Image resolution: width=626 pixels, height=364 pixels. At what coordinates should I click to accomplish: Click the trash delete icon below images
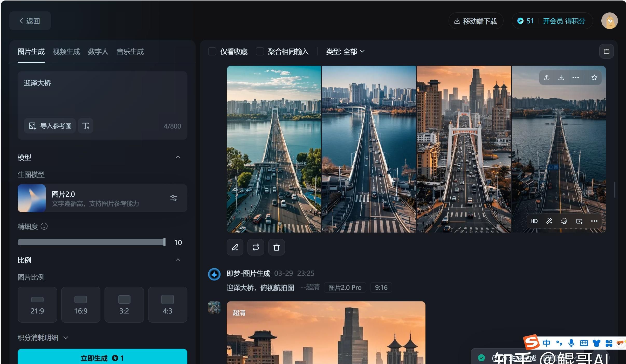click(276, 247)
